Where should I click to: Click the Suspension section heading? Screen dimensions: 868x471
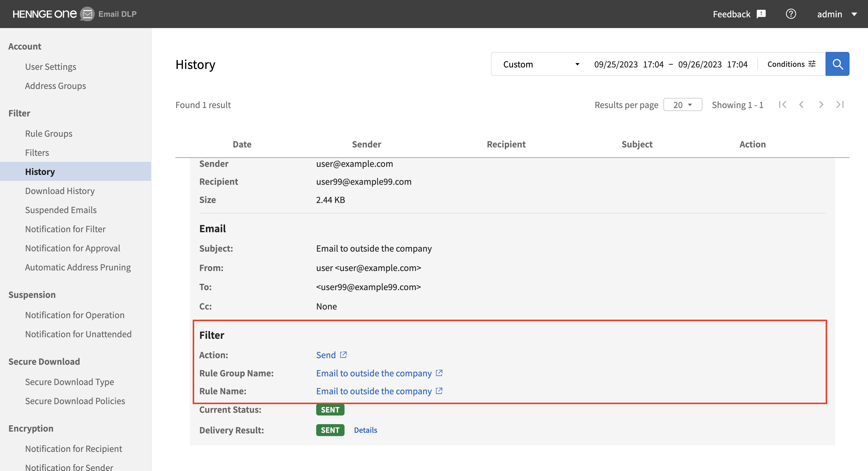(x=32, y=295)
